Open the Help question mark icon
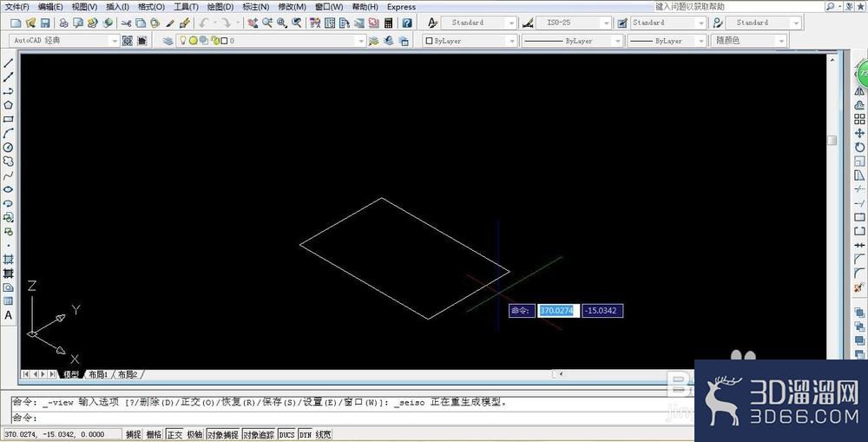The image size is (868, 442). coord(407,23)
